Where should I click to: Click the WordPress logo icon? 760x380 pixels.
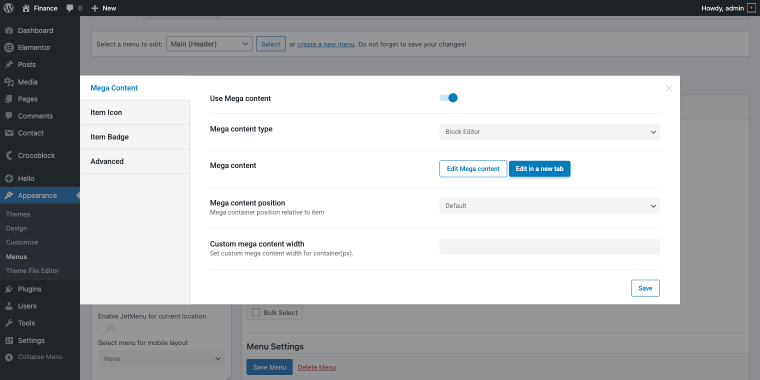coord(8,8)
